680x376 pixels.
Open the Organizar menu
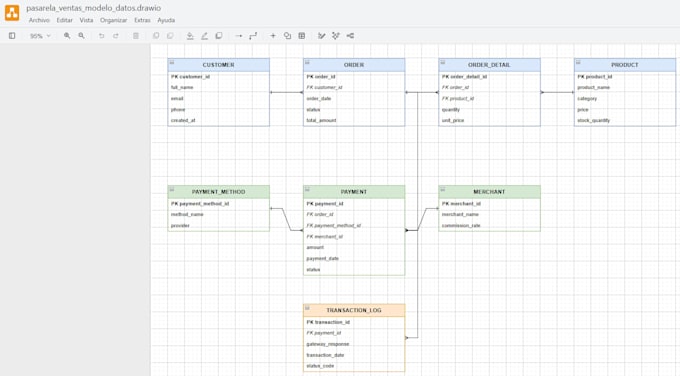pyautogui.click(x=114, y=20)
